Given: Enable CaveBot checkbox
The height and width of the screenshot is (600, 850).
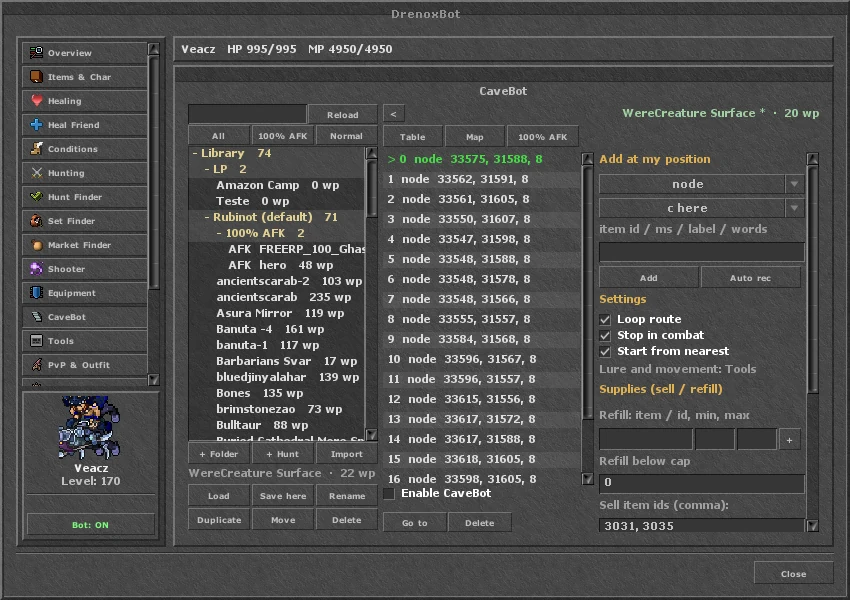Looking at the screenshot, I should (389, 493).
